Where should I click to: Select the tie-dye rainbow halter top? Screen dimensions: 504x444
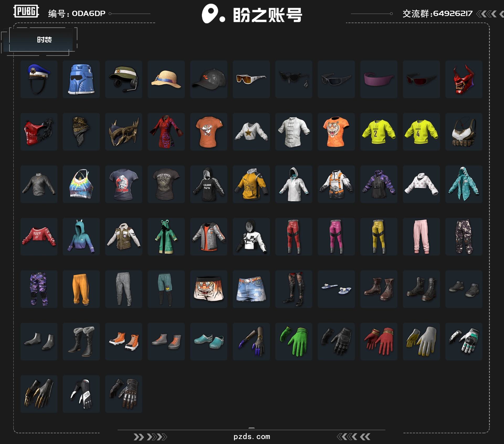(81, 184)
